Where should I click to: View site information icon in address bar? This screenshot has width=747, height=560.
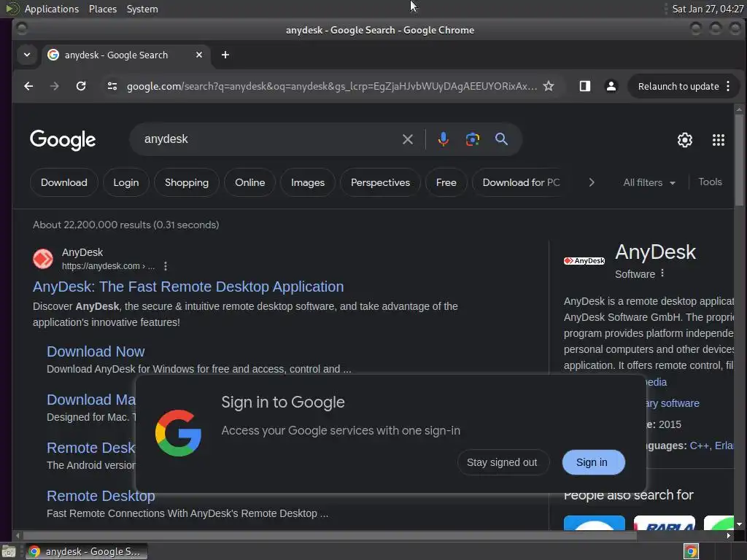tap(112, 86)
